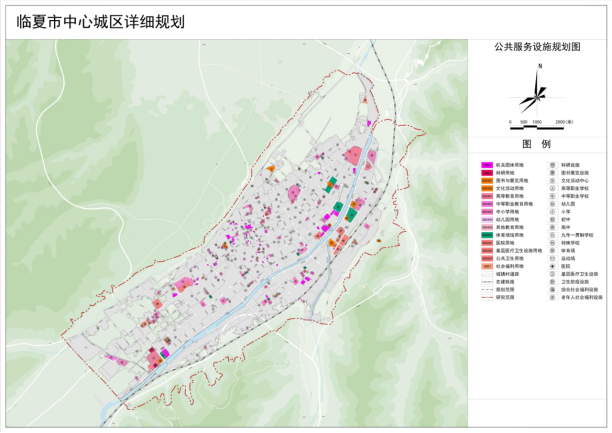This screenshot has height=433, width=612.
Task: Select the 医院 legend icon
Action: (552, 265)
